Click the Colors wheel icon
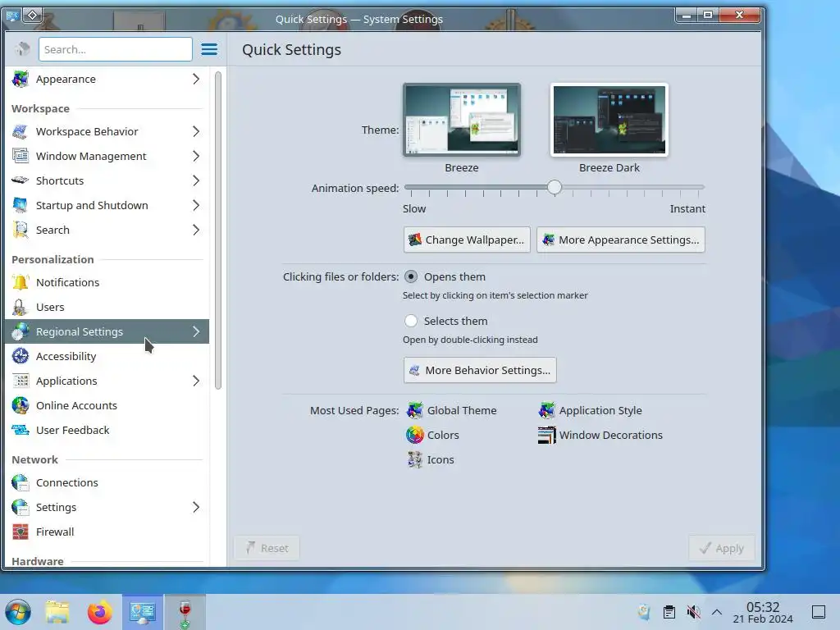The height and width of the screenshot is (630, 840). click(414, 435)
